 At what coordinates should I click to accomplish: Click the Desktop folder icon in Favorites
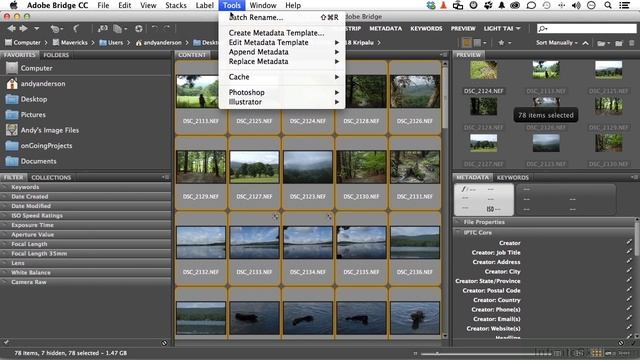pos(12,99)
